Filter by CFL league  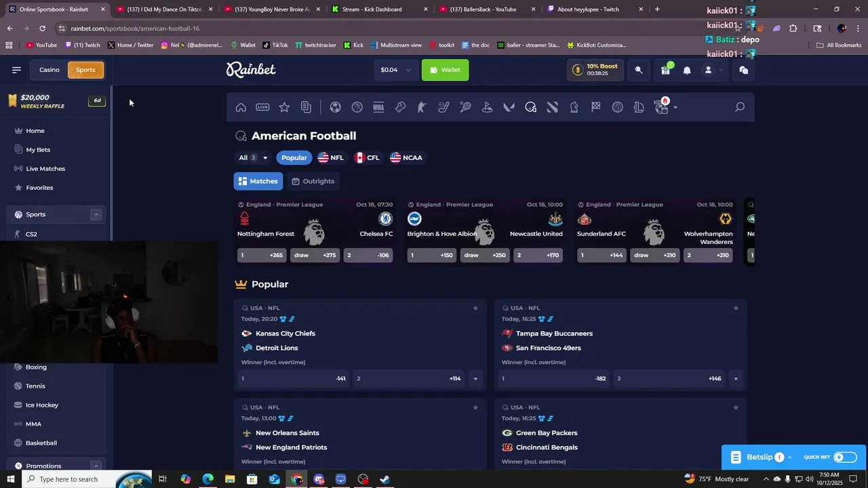pyautogui.click(x=367, y=157)
